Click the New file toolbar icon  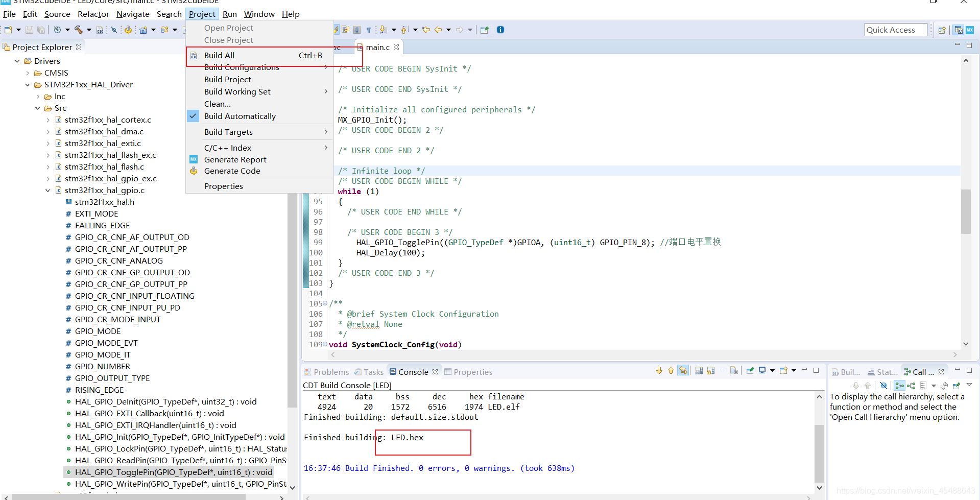8,30
